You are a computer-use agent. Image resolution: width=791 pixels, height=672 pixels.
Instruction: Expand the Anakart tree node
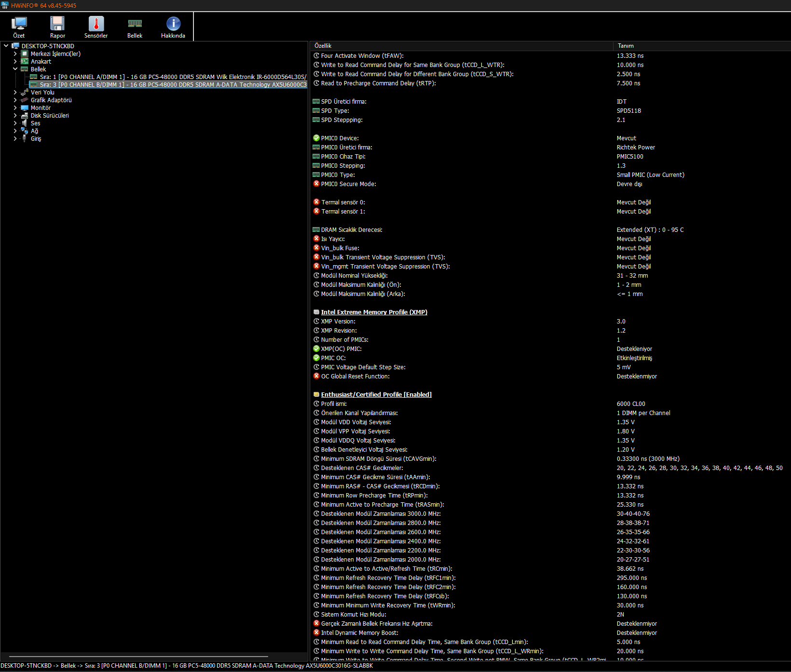coord(15,61)
